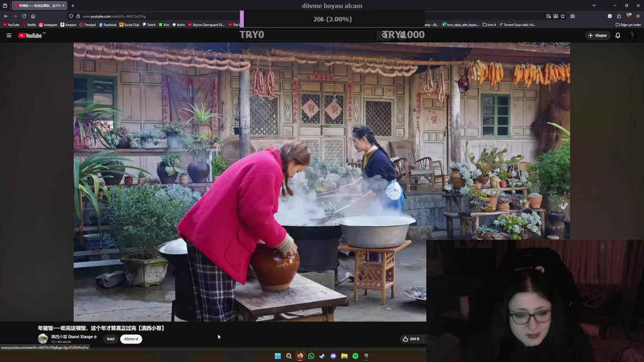Open the browser home page icon

click(x=33, y=16)
